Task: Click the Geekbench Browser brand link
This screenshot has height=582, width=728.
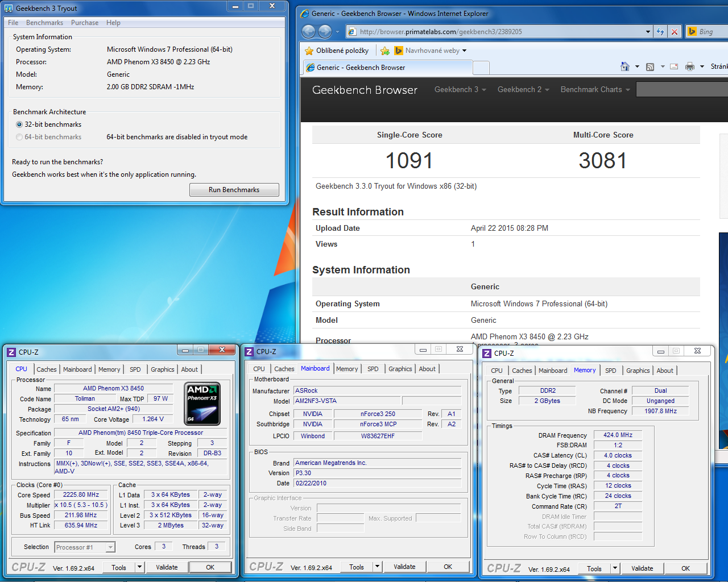Action: coord(365,90)
